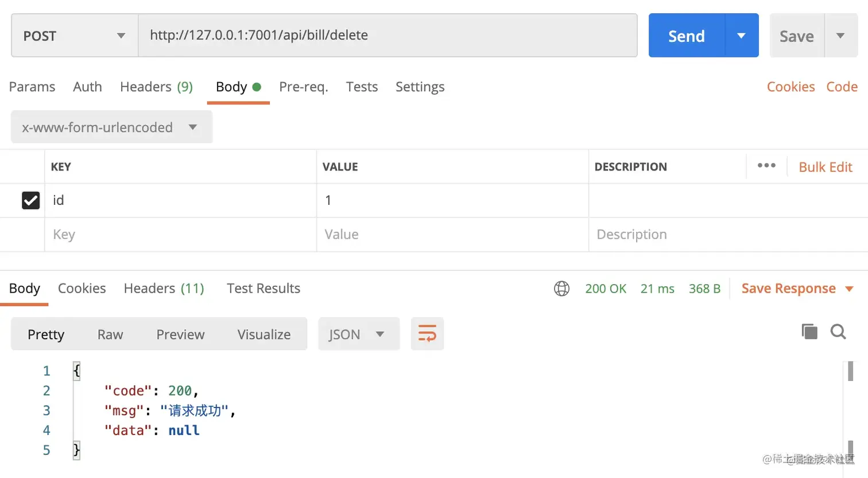Select the Raw response view

[x=110, y=335]
